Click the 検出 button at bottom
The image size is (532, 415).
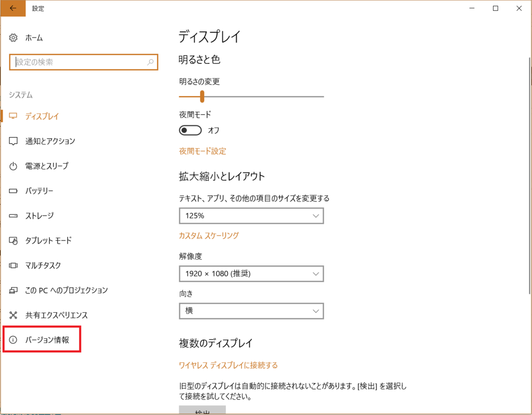202,410
